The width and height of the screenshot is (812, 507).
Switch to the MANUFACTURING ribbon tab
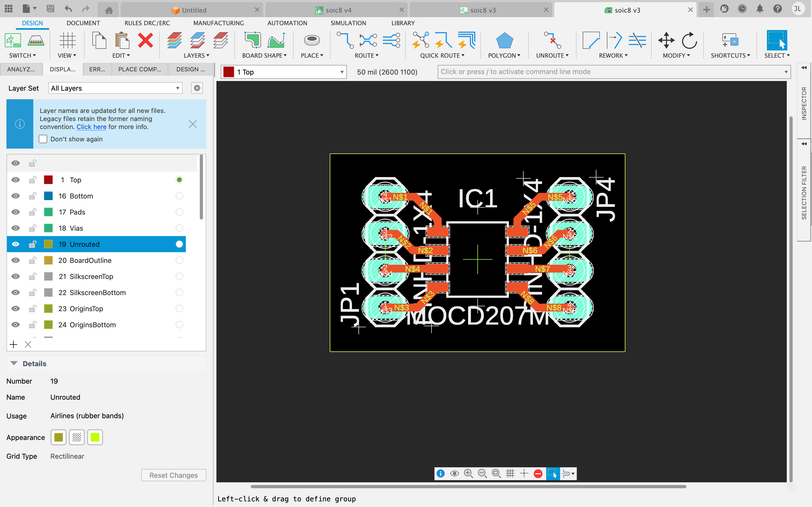218,23
